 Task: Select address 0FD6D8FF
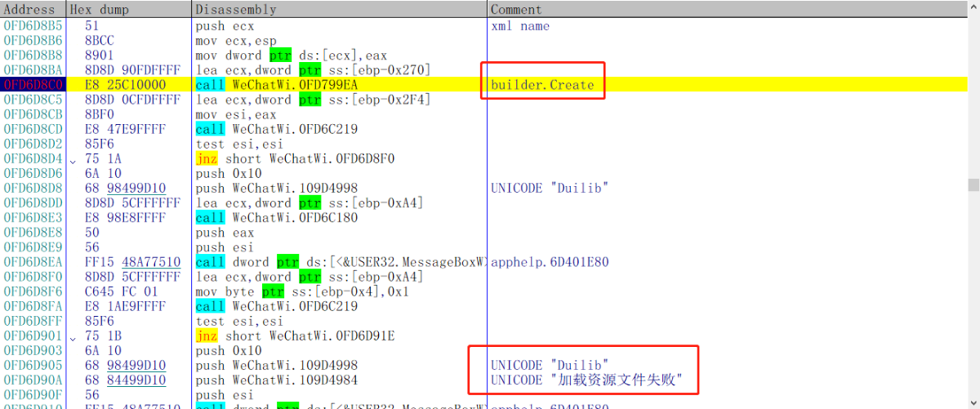[x=33, y=322]
